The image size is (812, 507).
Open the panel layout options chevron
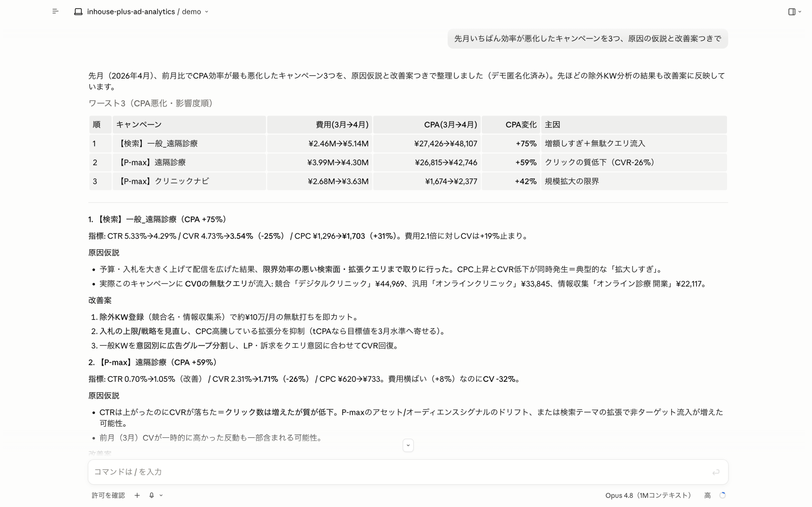[800, 12]
